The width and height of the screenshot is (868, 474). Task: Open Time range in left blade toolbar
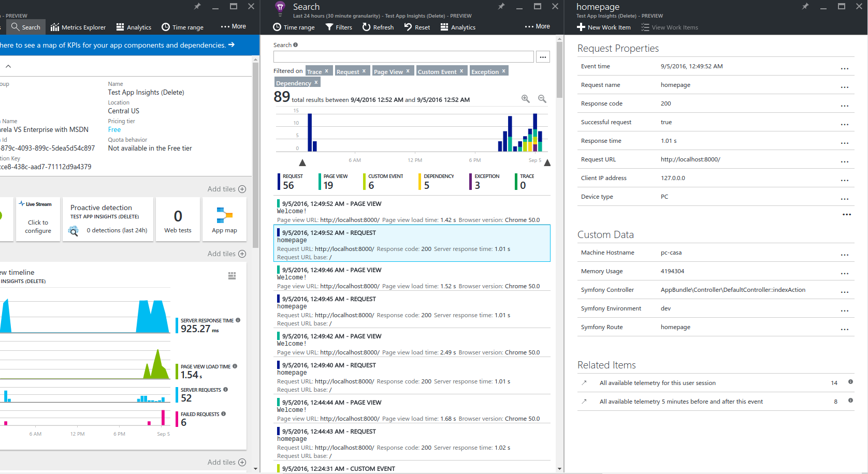coord(182,27)
